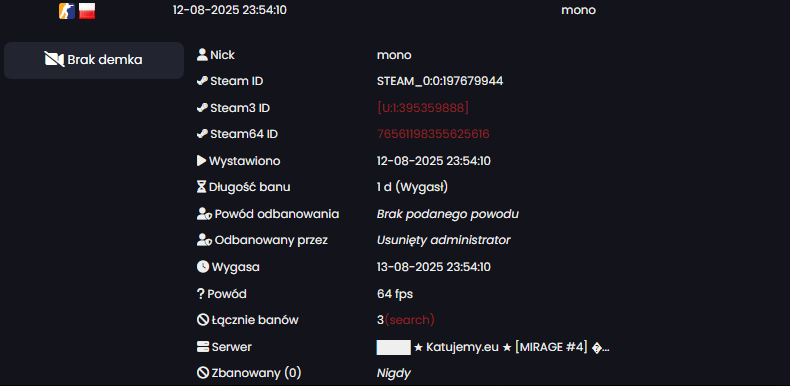Open the Steam64 ID profile link
This screenshot has height=386, width=790.
[433, 134]
